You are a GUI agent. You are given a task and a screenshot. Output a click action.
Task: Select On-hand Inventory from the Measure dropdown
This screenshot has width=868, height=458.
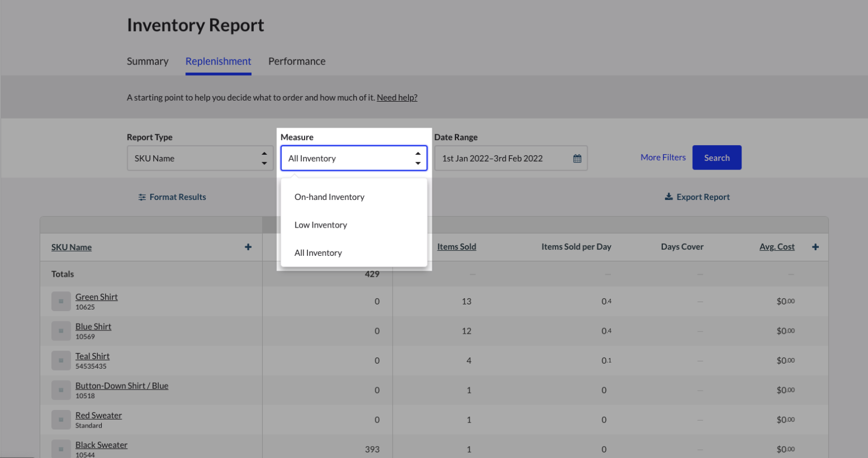329,197
